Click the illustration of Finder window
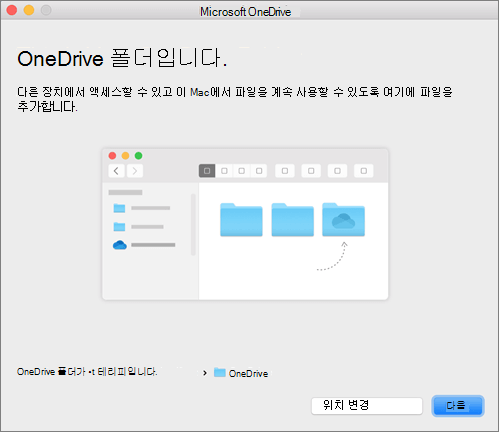This screenshot has height=432, width=499. 245,224
